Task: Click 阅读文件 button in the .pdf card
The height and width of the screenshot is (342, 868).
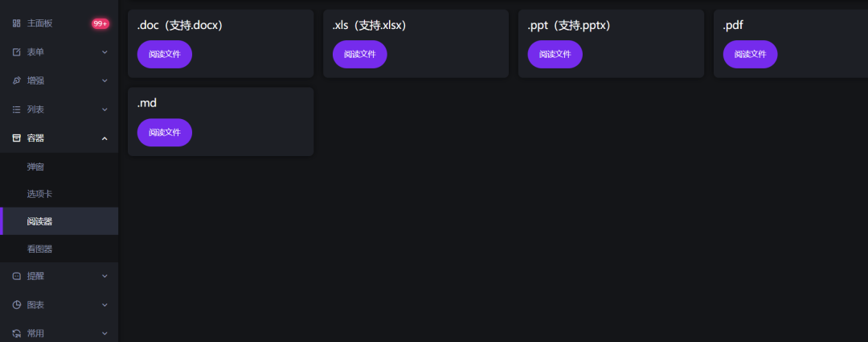Action: tap(750, 55)
